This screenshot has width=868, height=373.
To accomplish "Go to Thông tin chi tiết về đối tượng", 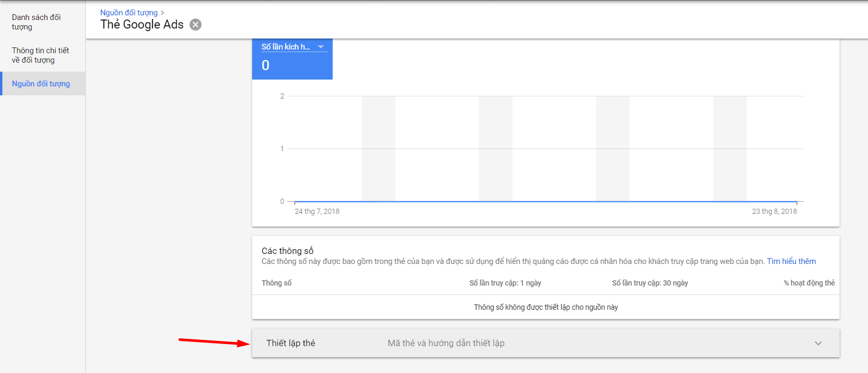I will click(41, 55).
